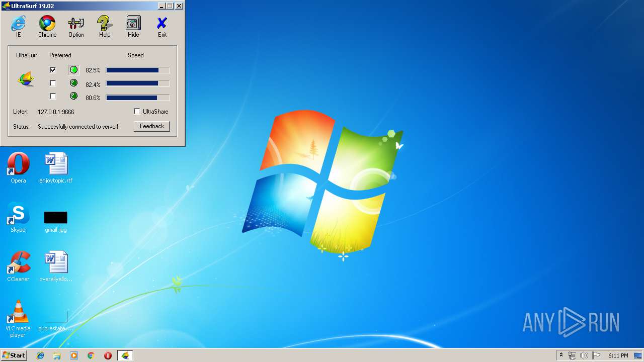The width and height of the screenshot is (644, 362).
Task: Open the network tray icon
Action: coord(572,355)
